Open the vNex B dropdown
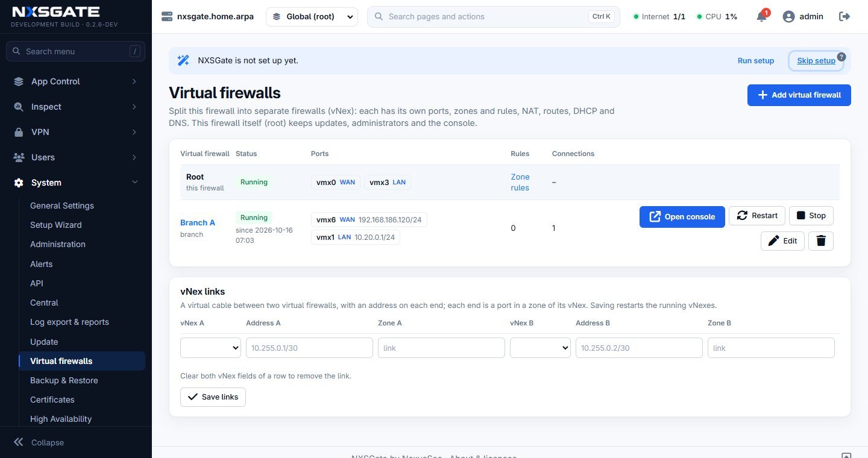868x458 pixels. pyautogui.click(x=540, y=348)
